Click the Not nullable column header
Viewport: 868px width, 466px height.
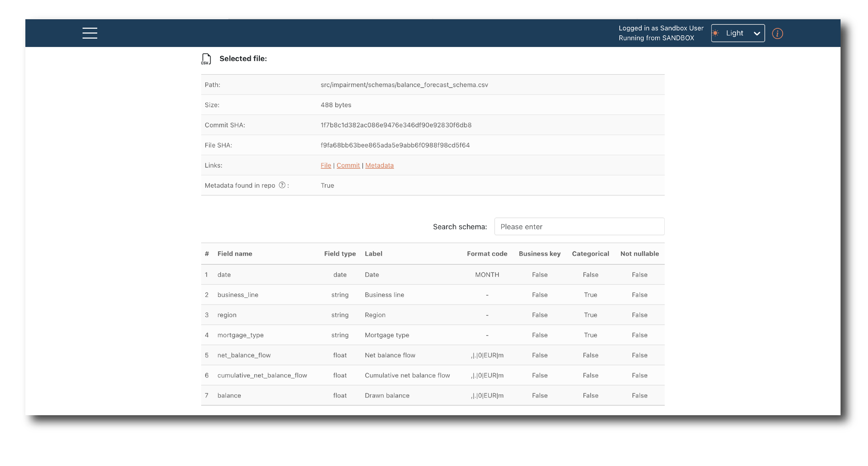click(x=639, y=254)
